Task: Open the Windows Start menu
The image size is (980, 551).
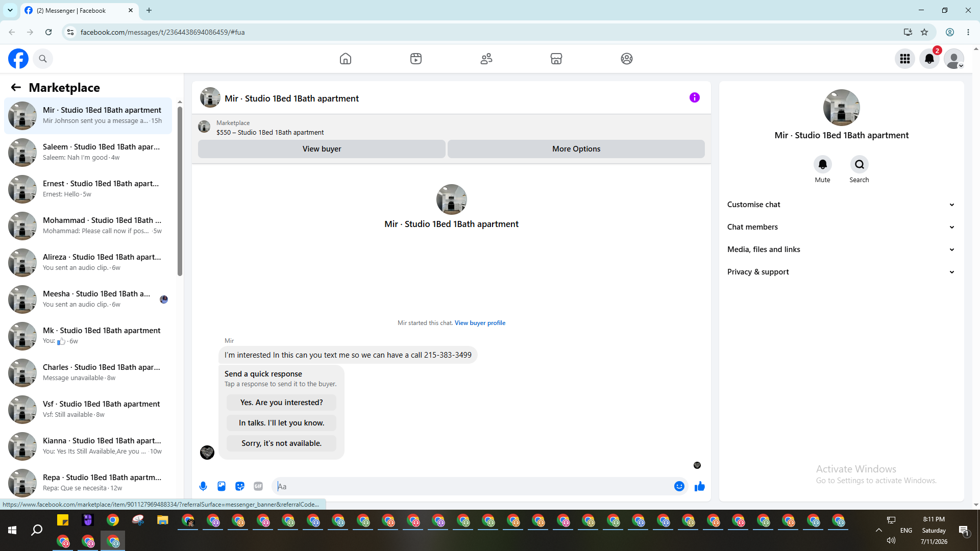Action: (x=12, y=531)
